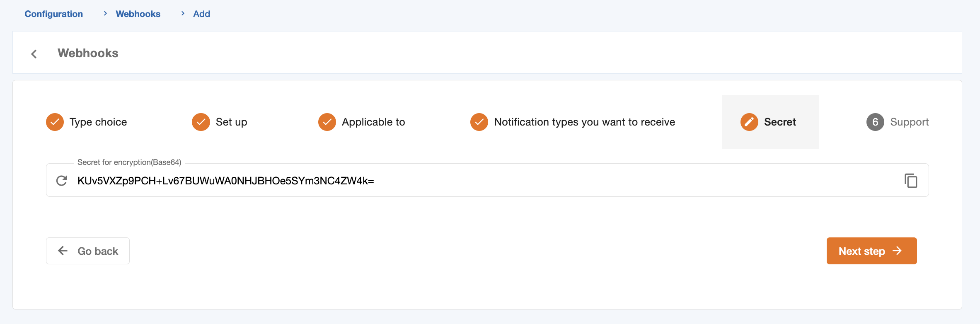Click the Add breadcrumb item
Image resolution: width=980 pixels, height=324 pixels.
(x=201, y=14)
